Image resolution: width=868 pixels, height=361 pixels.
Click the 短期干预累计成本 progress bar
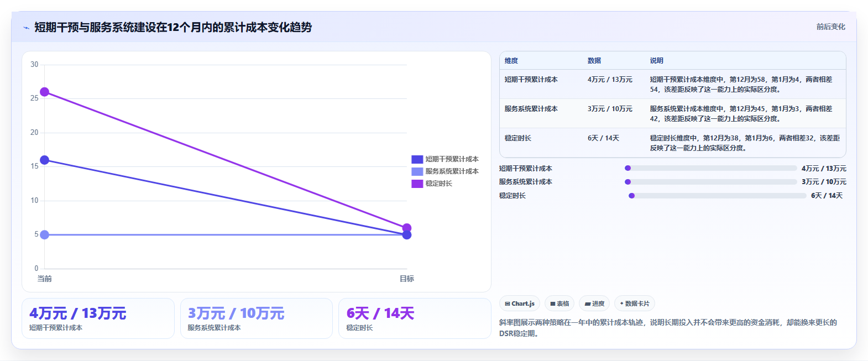pyautogui.click(x=710, y=168)
